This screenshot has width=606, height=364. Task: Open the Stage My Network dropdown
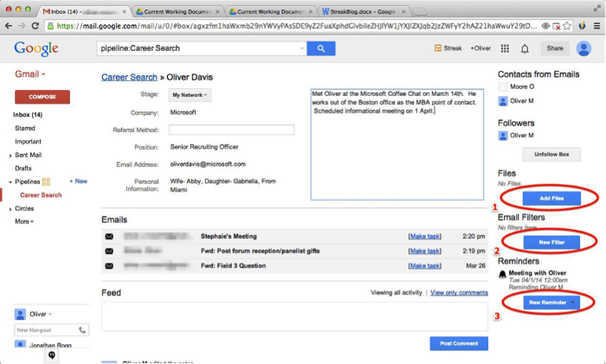pyautogui.click(x=190, y=95)
